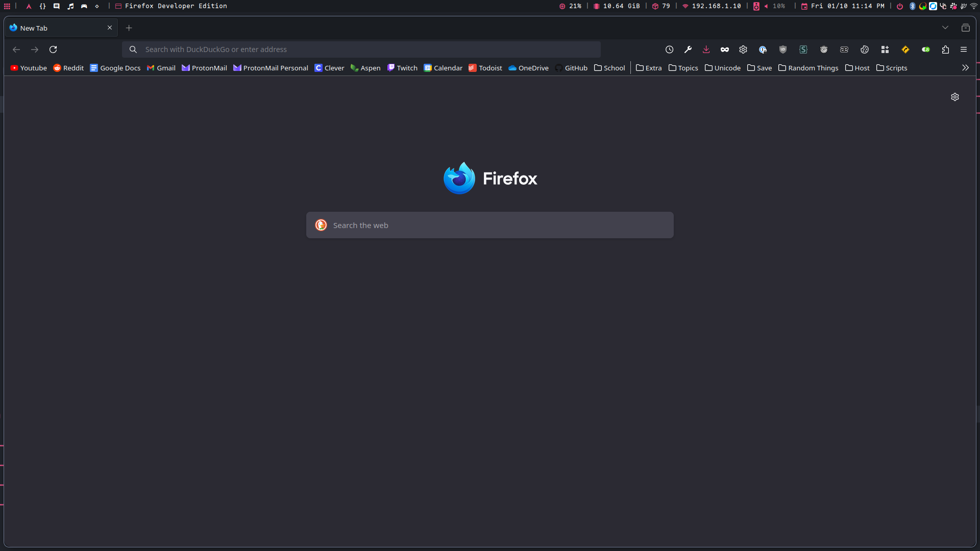
Task: Click the Search the web box
Action: [490, 225]
